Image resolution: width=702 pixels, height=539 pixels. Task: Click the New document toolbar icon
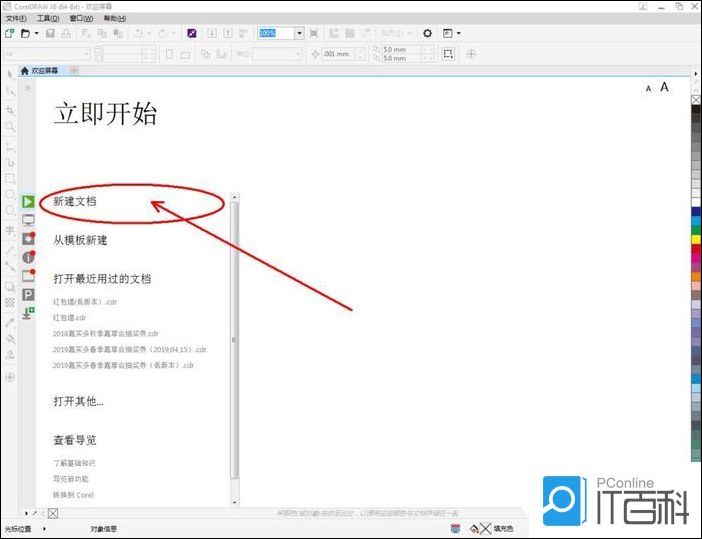click(x=9, y=33)
